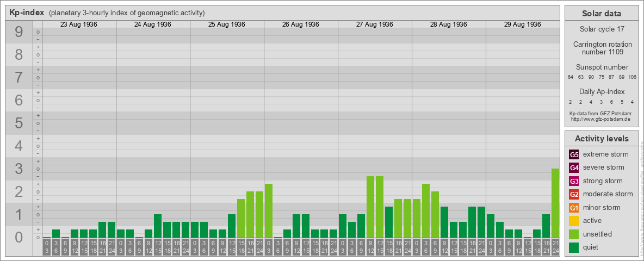
Task: Click the 3-6 bar on 23 Aug
Action: coord(56,233)
